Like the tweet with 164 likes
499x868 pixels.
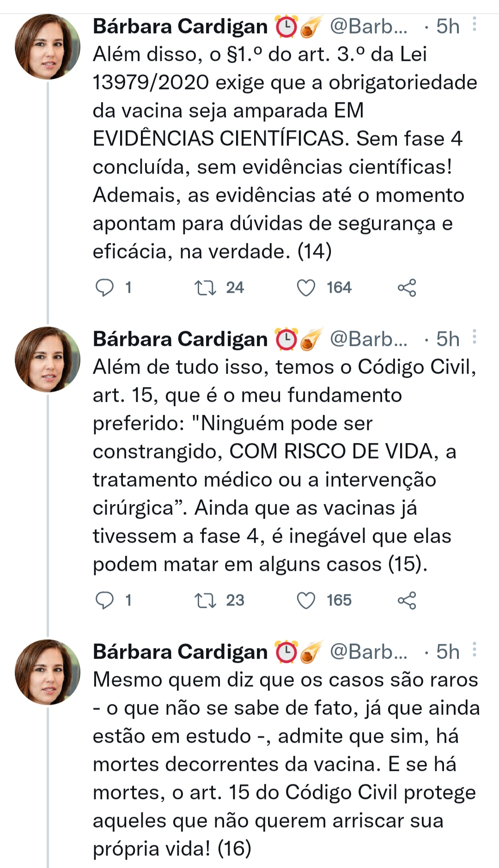pos(306,287)
